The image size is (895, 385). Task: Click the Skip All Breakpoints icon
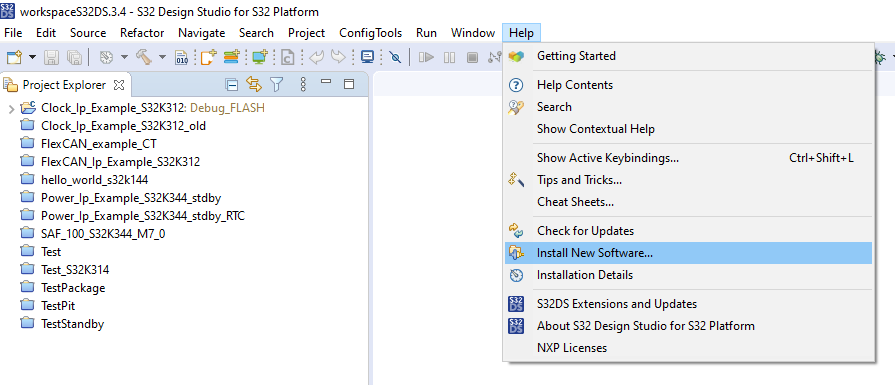[395, 56]
